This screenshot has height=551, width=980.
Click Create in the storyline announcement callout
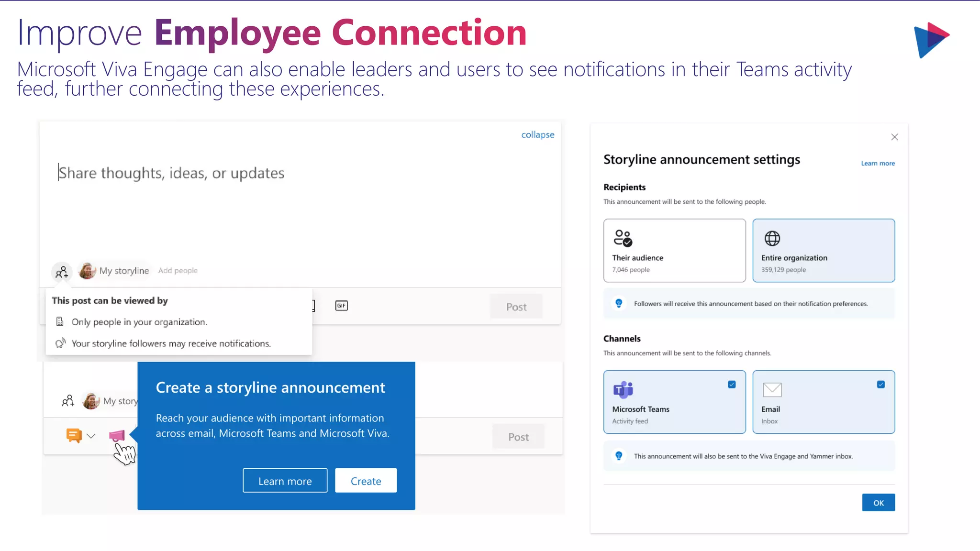366,481
